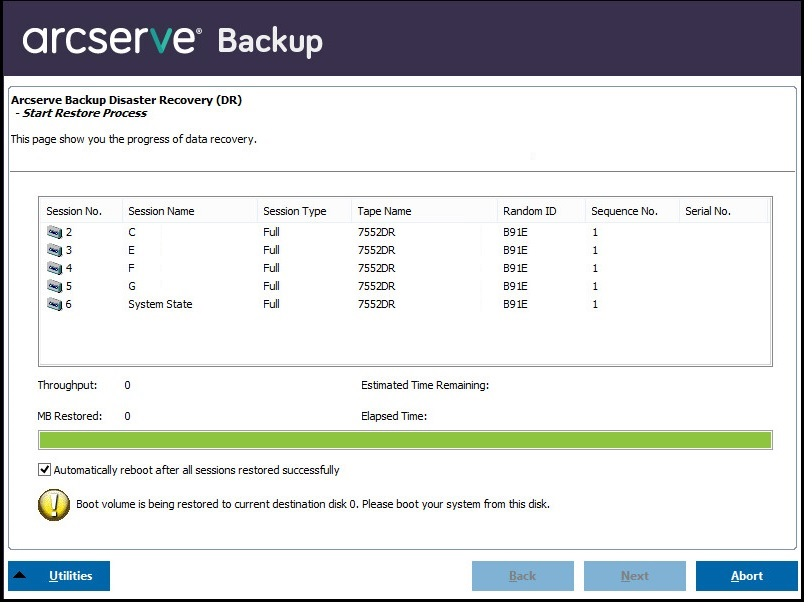Click the disabled Back button
This screenshot has height=608, width=812.
click(x=522, y=575)
